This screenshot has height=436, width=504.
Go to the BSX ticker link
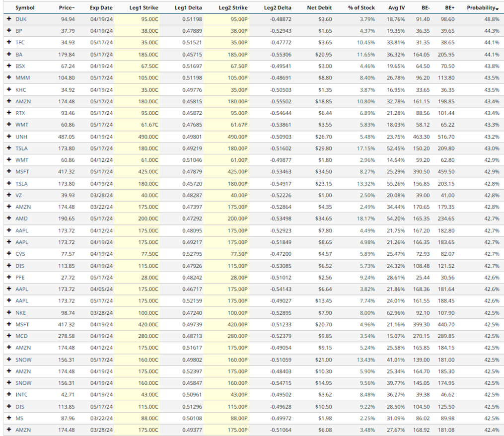point(20,66)
